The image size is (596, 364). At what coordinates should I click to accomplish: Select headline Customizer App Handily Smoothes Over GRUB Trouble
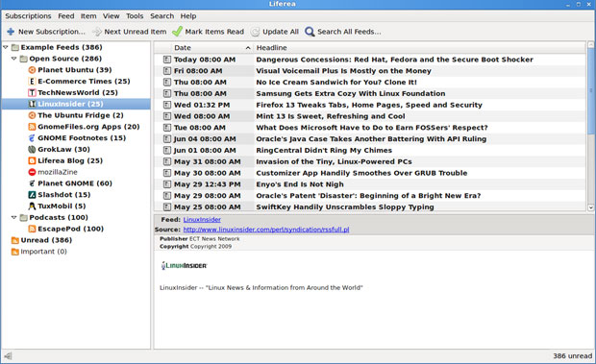tap(361, 174)
